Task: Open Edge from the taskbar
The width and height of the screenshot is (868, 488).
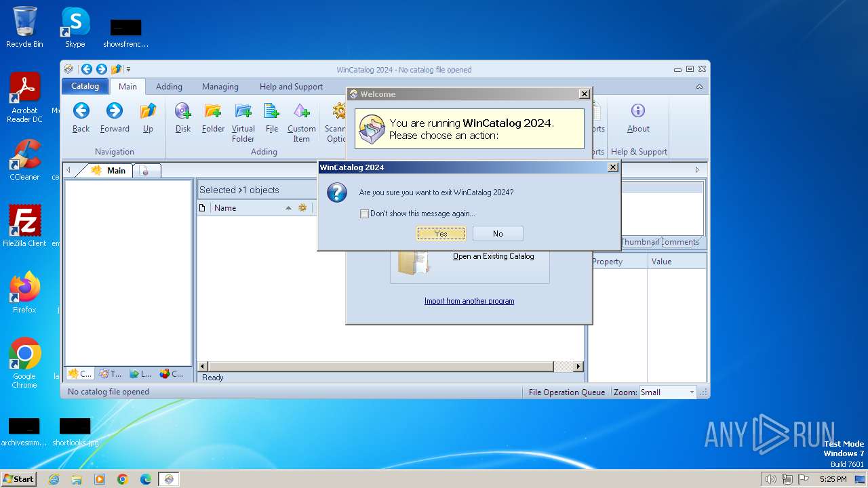Action: point(146,479)
